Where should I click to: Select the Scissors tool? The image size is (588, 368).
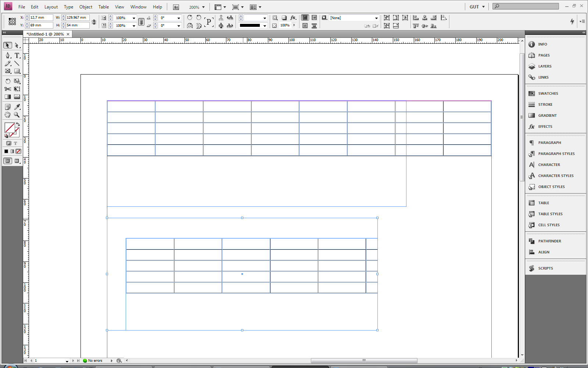tap(8, 89)
